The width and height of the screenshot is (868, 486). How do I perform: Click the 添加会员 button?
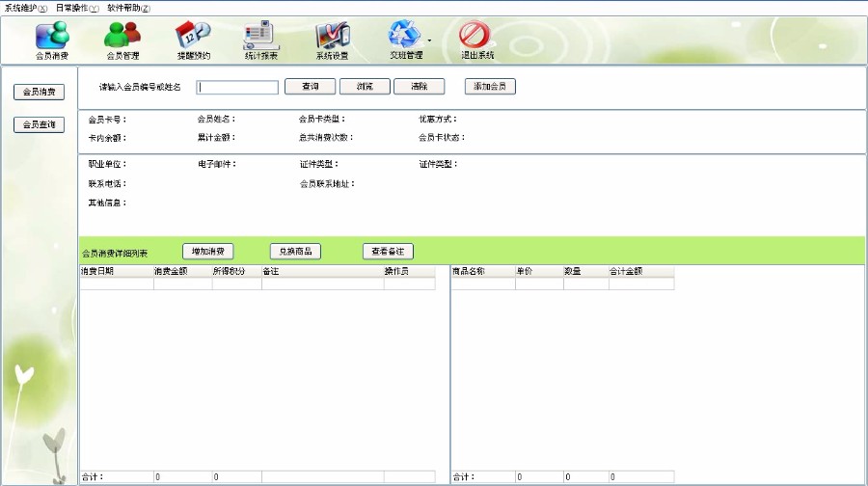490,87
